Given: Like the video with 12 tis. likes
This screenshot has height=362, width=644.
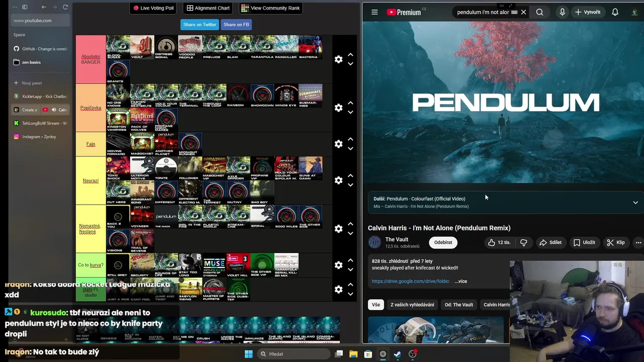Looking at the screenshot, I should [x=499, y=242].
